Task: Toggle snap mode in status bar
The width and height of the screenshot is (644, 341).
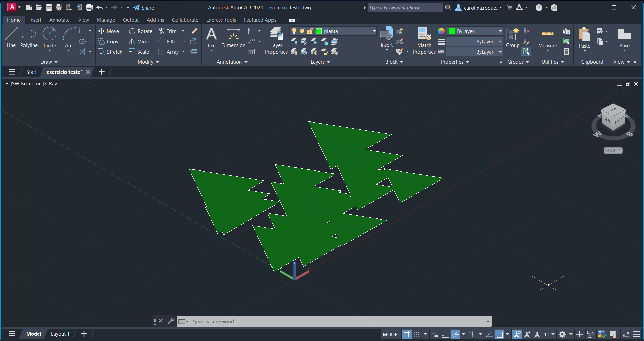Action: (417, 334)
